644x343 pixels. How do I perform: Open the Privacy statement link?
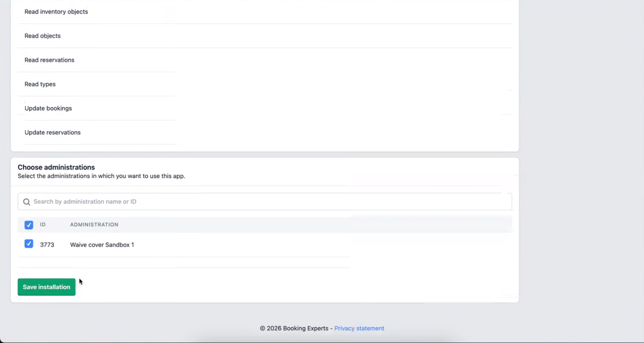click(359, 328)
